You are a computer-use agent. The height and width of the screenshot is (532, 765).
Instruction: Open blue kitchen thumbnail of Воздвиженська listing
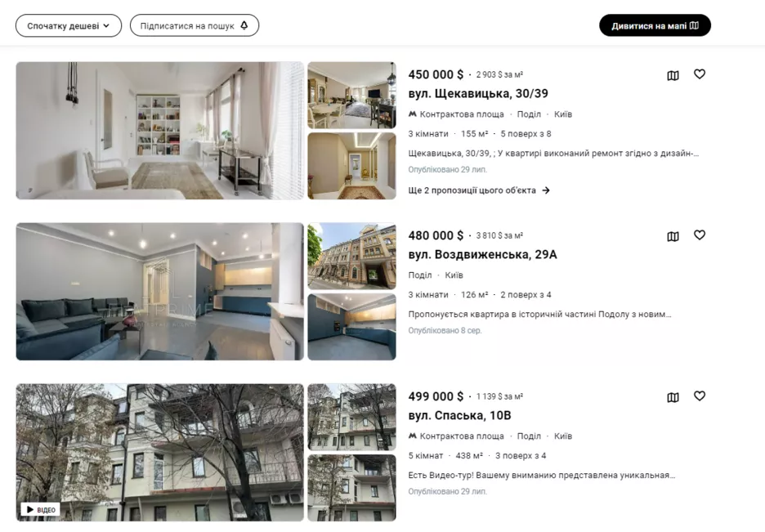pyautogui.click(x=351, y=327)
